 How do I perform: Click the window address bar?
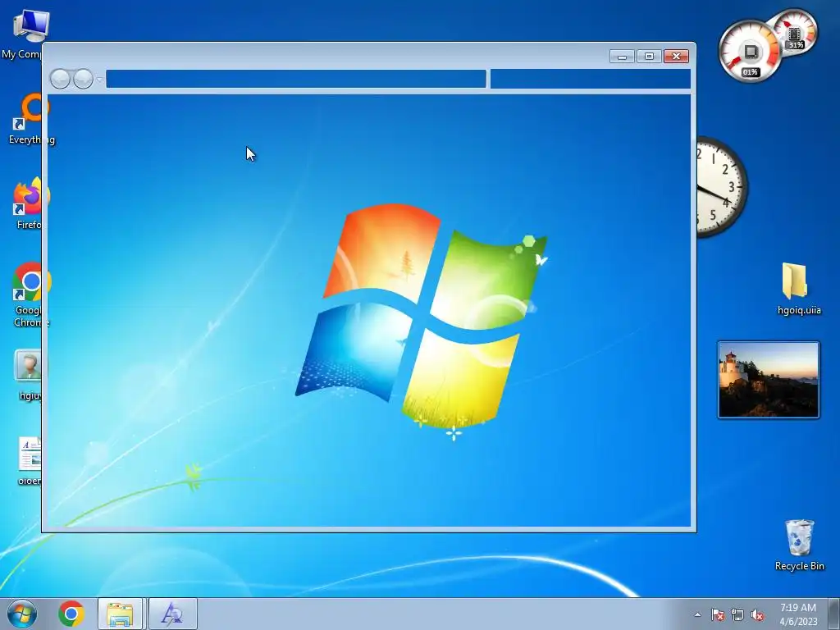[295, 79]
